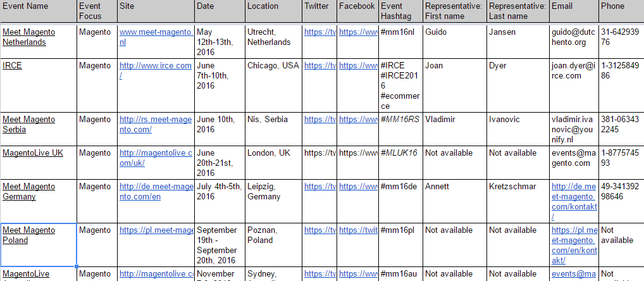Click the IRCE event name link
Viewport: 644px width, 281px height.
point(12,66)
